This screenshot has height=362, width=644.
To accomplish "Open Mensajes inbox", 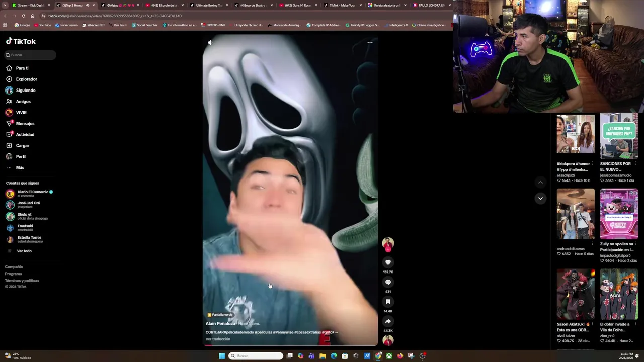I will pyautogui.click(x=20, y=123).
